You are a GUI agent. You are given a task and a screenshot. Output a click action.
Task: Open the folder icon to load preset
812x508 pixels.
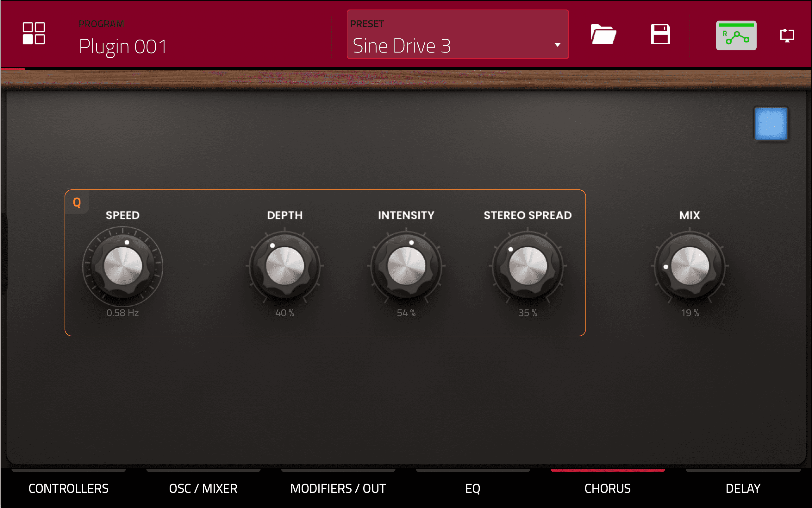[x=603, y=34]
